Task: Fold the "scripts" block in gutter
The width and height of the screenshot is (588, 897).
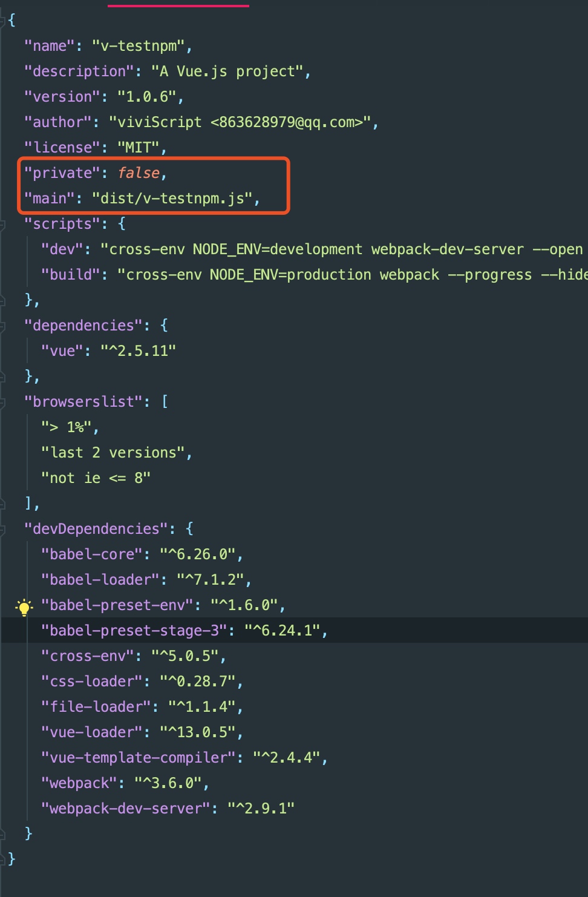Action: 3,225
